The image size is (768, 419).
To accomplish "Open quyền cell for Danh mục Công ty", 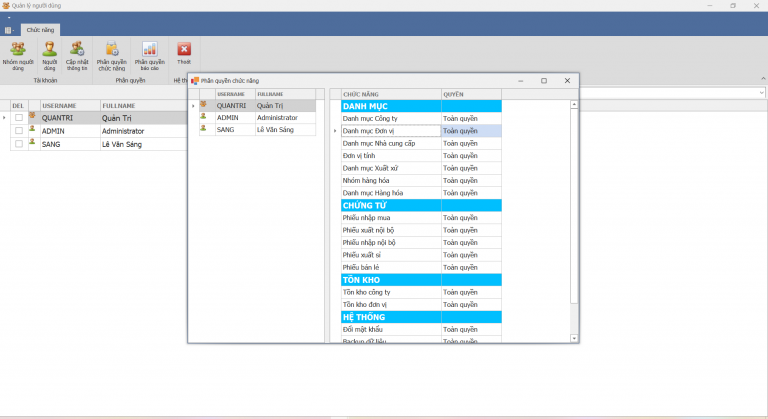I will pos(470,118).
